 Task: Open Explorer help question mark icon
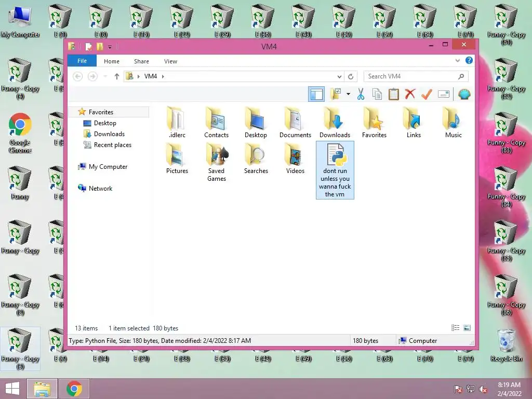(x=469, y=60)
